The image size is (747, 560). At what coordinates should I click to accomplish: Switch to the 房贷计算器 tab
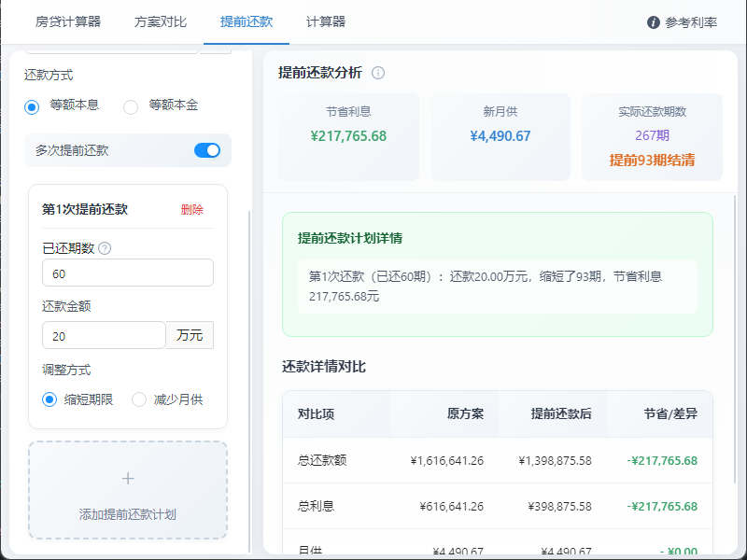click(67, 21)
